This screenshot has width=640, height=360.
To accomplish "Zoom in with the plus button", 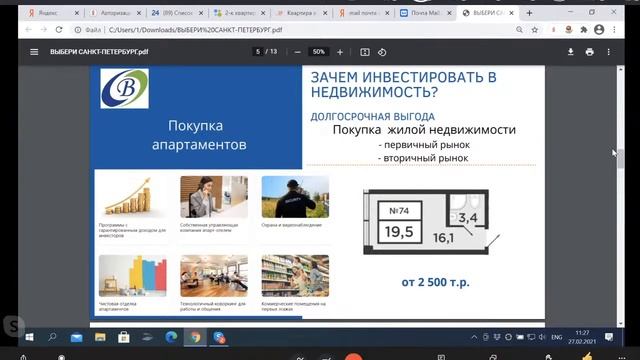I will [x=340, y=52].
